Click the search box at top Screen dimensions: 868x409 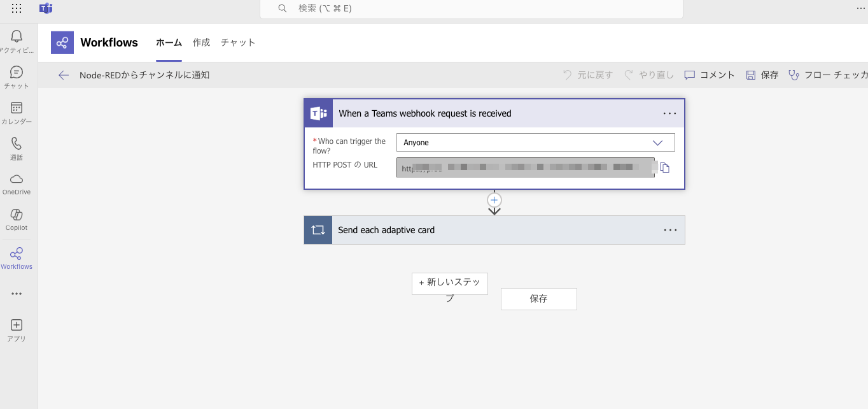pos(472,8)
